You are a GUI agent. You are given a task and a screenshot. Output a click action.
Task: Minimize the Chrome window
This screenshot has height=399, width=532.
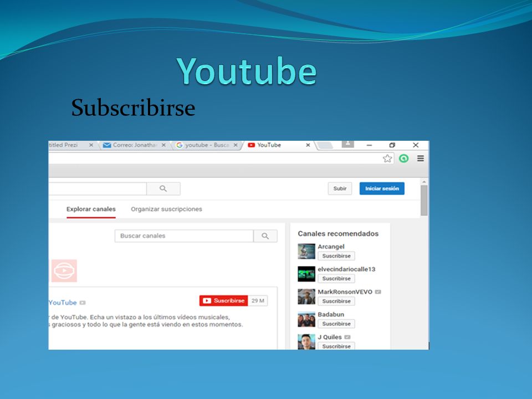369,145
